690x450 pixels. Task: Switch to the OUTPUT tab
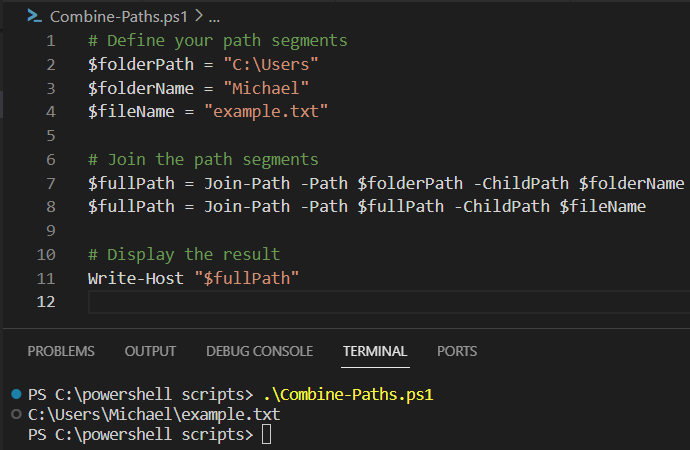click(x=150, y=351)
